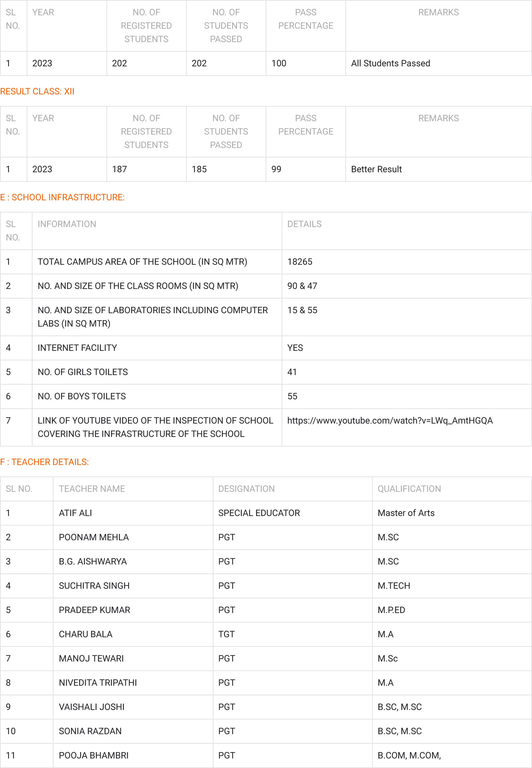Click the All Students Passed remark
Image resolution: width=532 pixels, height=768 pixels.
pyautogui.click(x=390, y=63)
